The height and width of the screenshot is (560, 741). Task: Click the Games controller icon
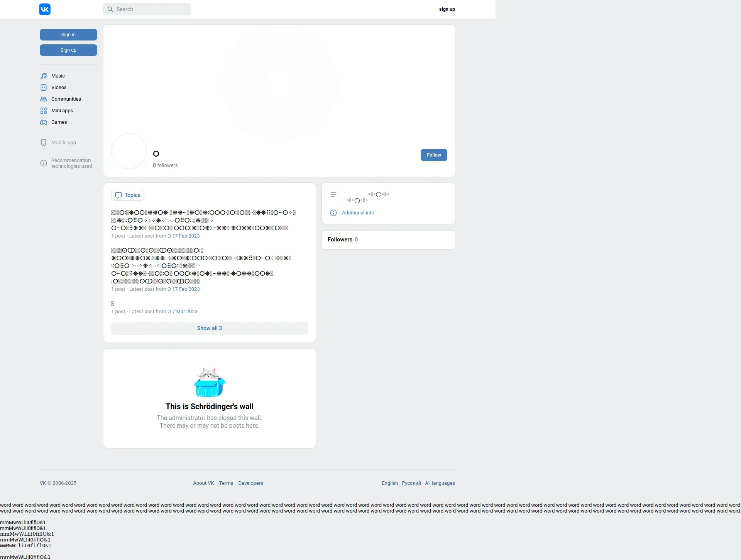[44, 122]
